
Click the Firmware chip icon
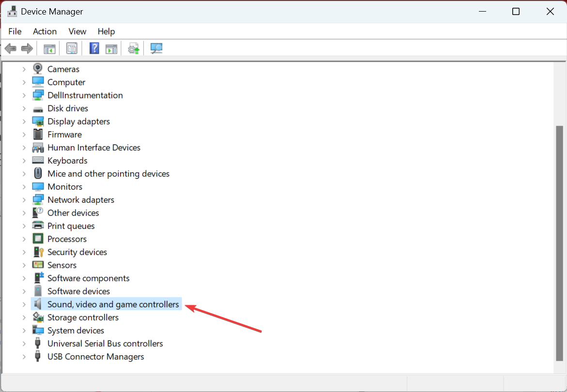38,135
